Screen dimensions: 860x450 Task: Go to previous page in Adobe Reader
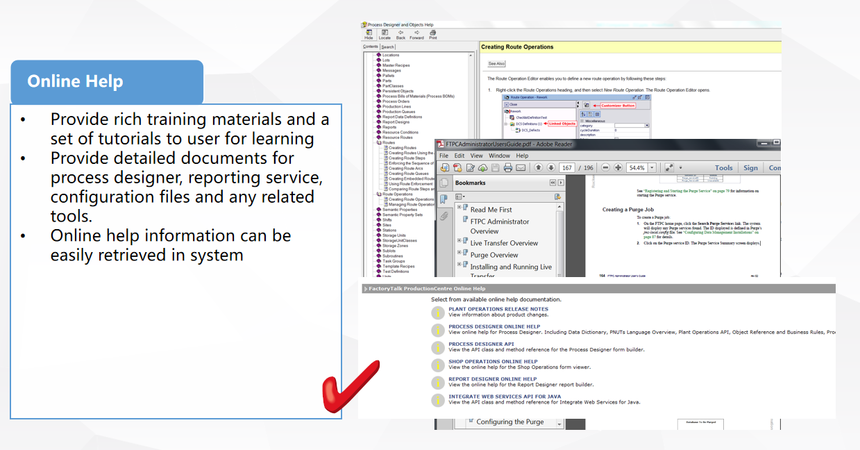click(x=539, y=167)
